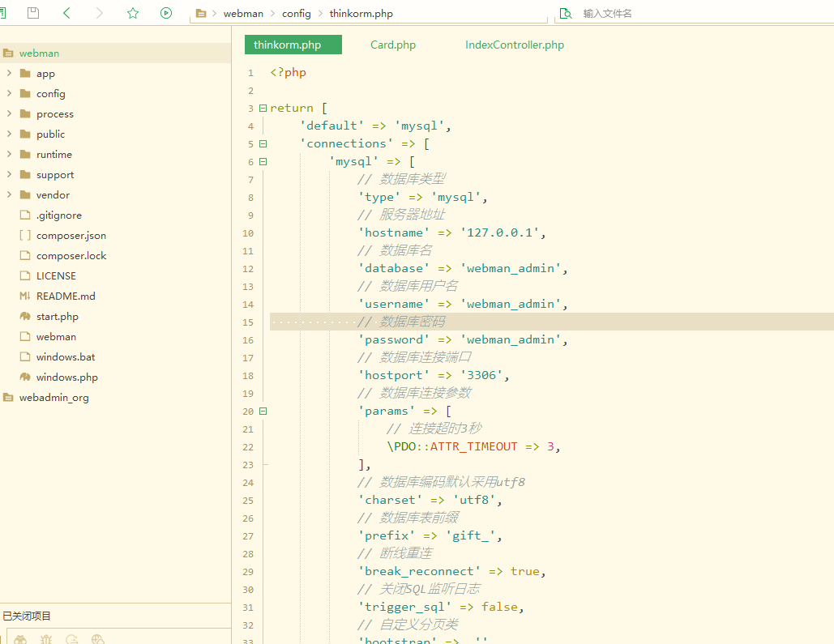Click config in the breadcrumb path
This screenshot has height=644, width=834.
[297, 13]
